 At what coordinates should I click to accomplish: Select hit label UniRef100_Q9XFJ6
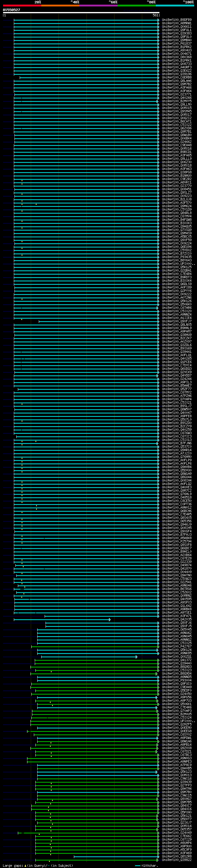(176, 623)
